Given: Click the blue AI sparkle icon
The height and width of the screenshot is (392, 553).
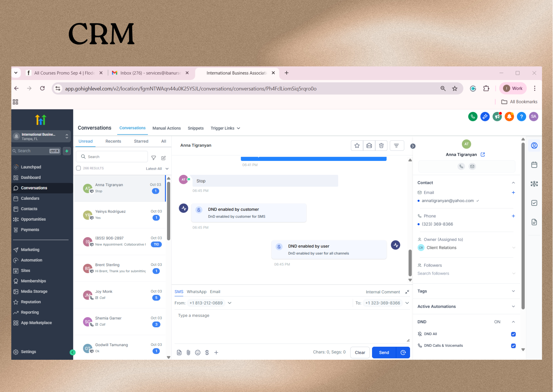Looking at the screenshot, I should [485, 117].
